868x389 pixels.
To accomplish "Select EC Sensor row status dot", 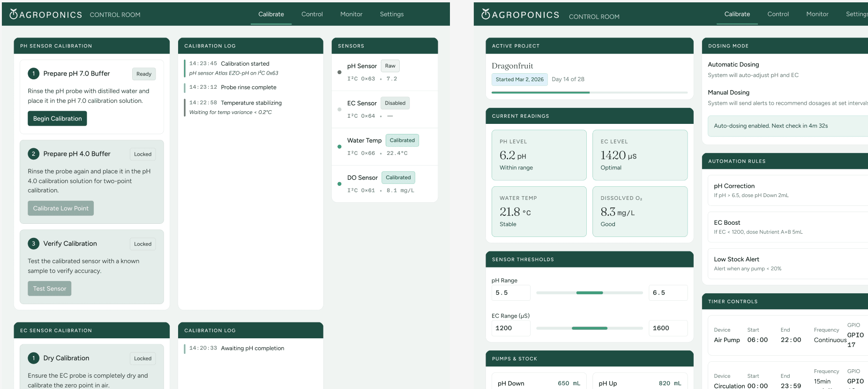I will point(339,109).
